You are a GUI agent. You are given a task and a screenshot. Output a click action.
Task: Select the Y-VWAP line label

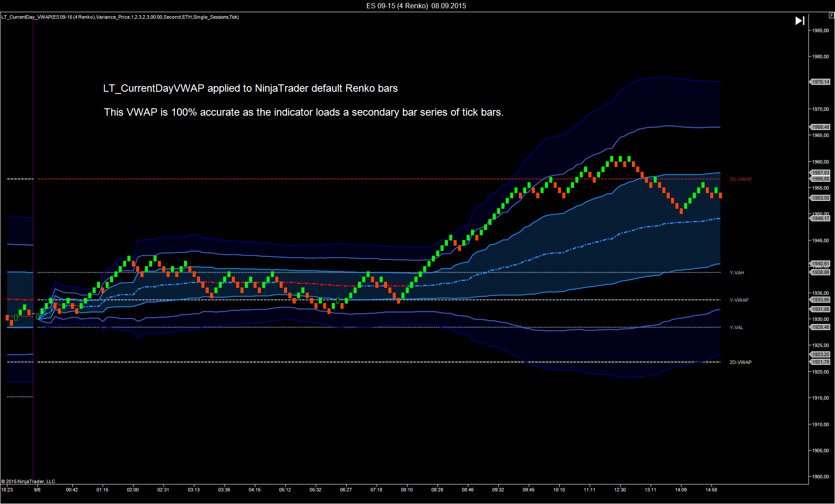click(x=739, y=300)
